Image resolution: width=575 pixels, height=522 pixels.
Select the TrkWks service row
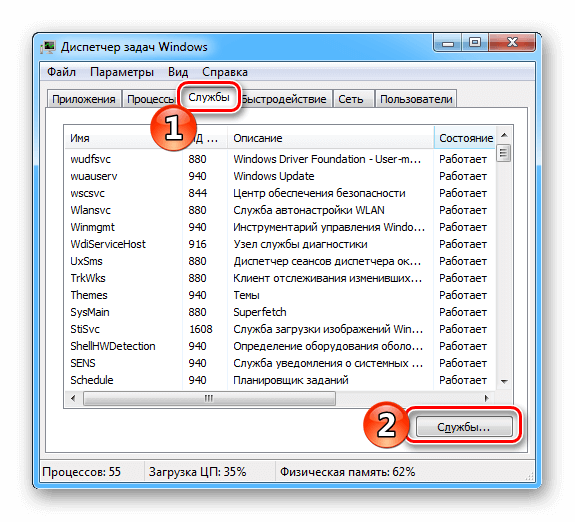pos(281,278)
